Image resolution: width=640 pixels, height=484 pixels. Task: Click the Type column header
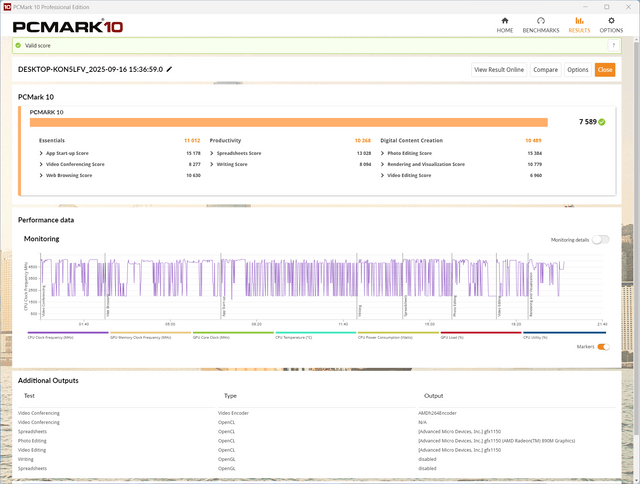pos(230,396)
